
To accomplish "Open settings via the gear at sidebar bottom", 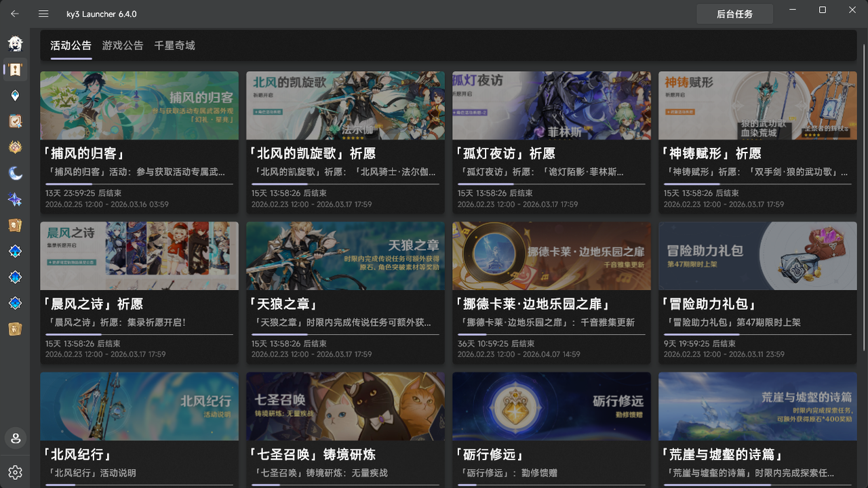I will [15, 472].
